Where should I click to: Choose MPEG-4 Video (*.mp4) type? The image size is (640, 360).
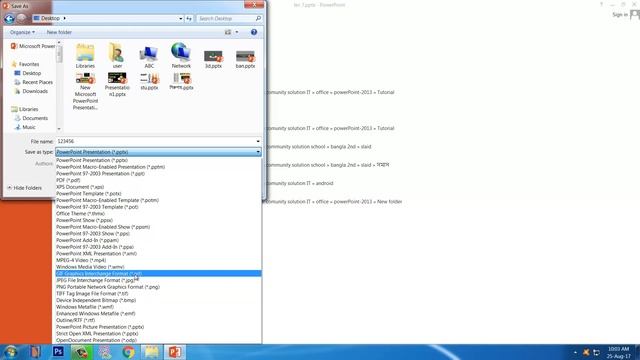point(158,260)
